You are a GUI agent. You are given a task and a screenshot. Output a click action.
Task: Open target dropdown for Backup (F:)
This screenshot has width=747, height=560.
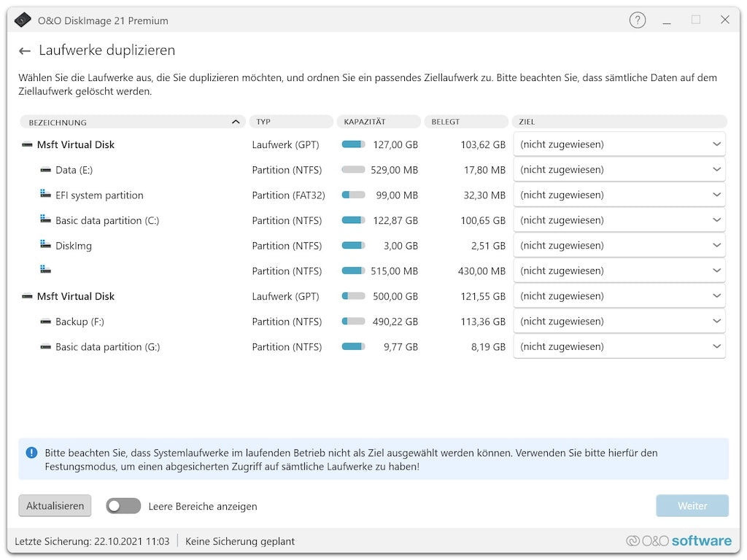click(619, 322)
